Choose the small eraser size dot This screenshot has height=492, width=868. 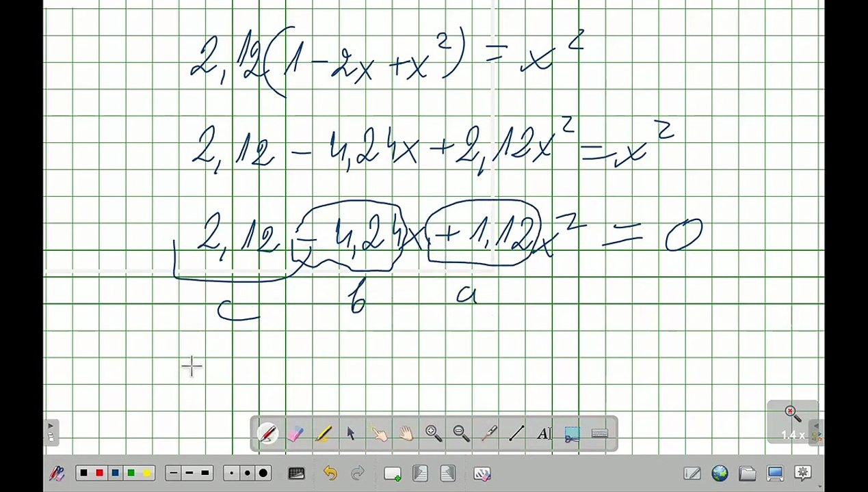(x=231, y=473)
